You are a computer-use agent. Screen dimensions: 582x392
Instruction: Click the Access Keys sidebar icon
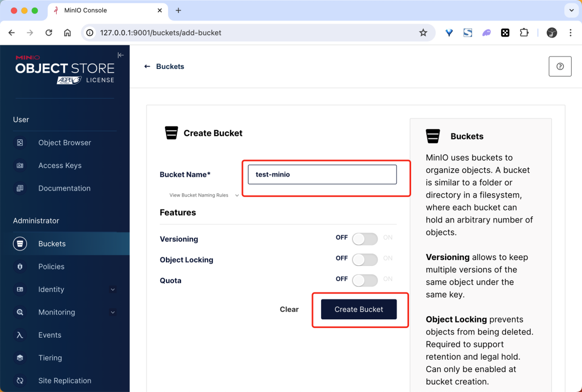click(x=20, y=165)
